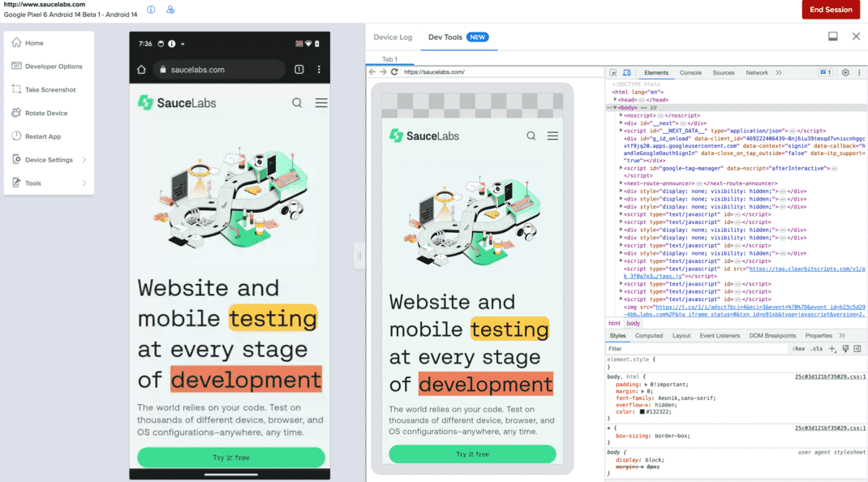
Task: Open the Device Log tab
Action: pyautogui.click(x=392, y=37)
